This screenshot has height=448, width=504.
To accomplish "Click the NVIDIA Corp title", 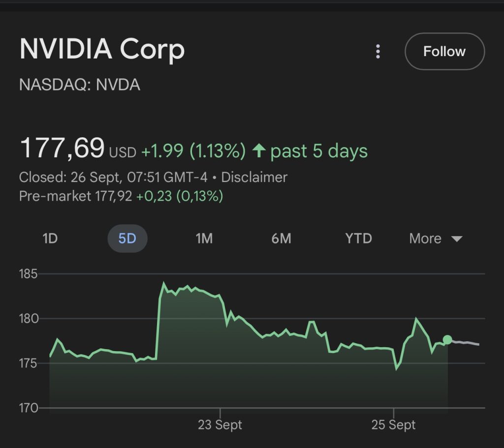I will pyautogui.click(x=102, y=50).
